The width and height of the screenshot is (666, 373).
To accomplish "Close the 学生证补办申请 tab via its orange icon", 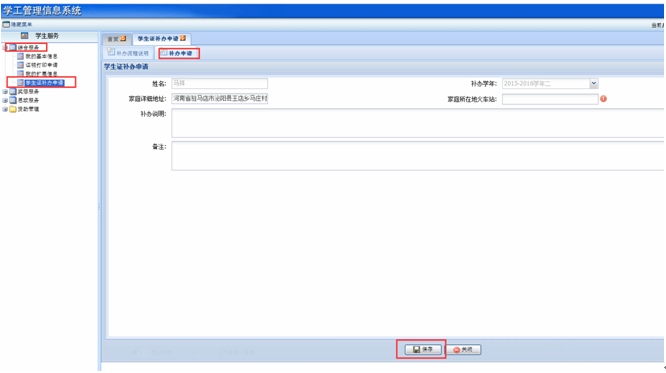I will 183,38.
